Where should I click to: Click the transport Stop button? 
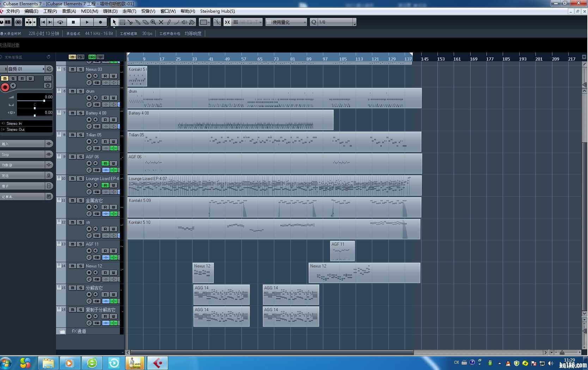coord(73,22)
